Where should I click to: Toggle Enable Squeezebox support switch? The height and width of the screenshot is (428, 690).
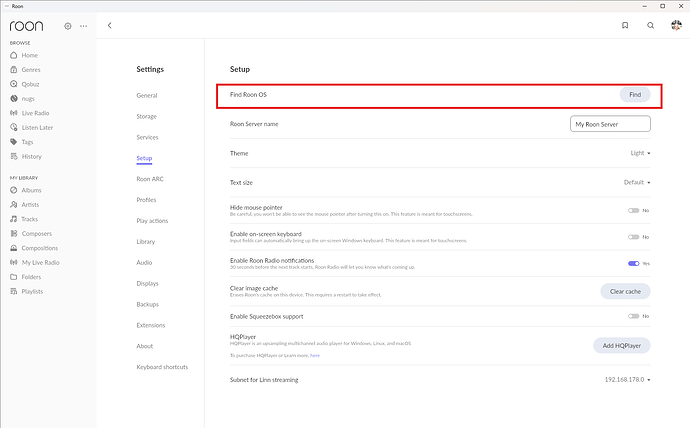[x=633, y=316]
